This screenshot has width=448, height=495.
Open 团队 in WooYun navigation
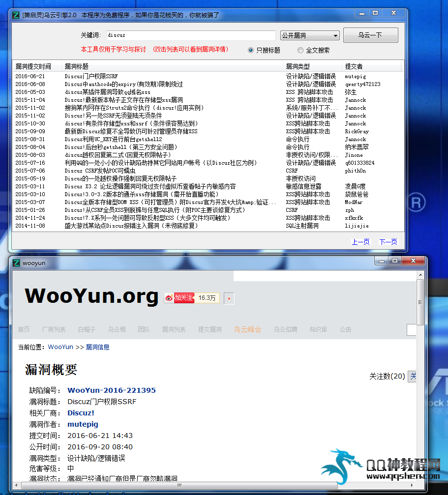pyautogui.click(x=144, y=329)
